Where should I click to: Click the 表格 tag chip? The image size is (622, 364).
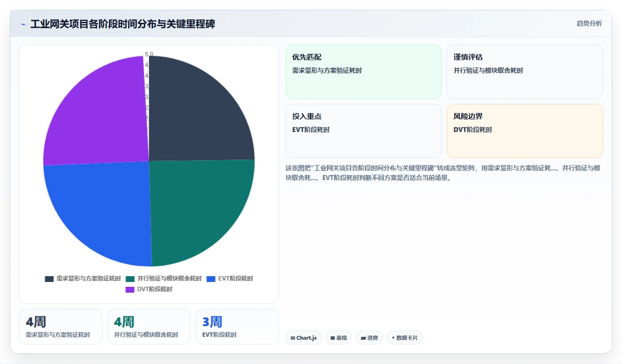pyautogui.click(x=339, y=338)
